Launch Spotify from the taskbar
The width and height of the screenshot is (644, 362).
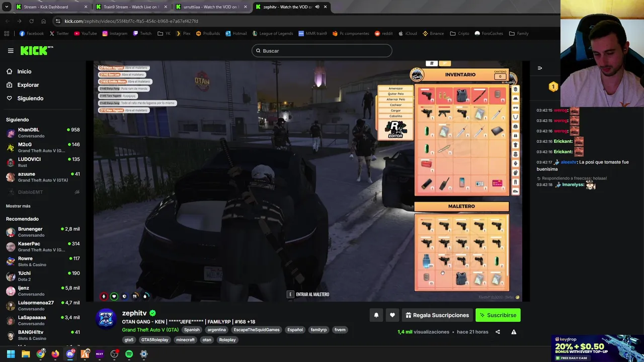[129, 354]
